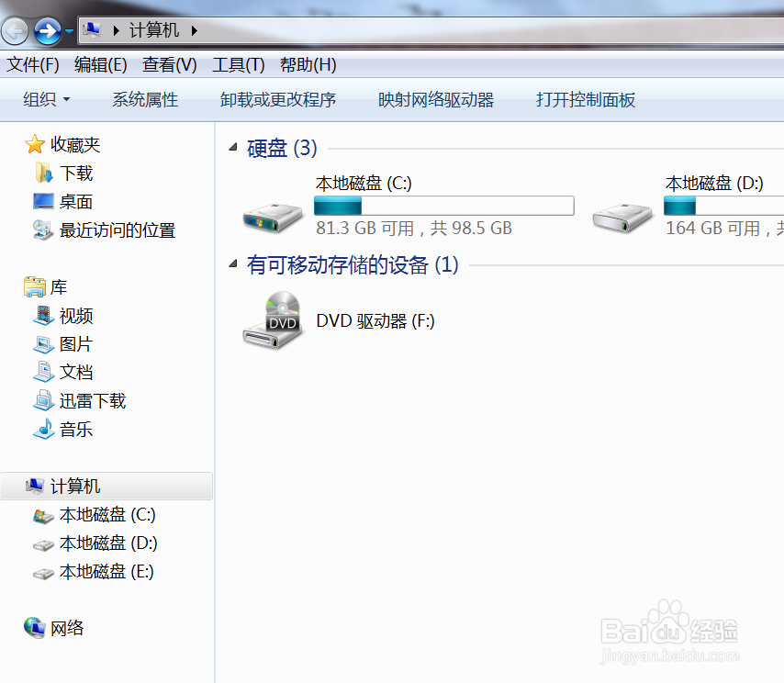Image resolution: width=784 pixels, height=683 pixels.
Task: Select the DVD drive icon
Action: point(273,320)
